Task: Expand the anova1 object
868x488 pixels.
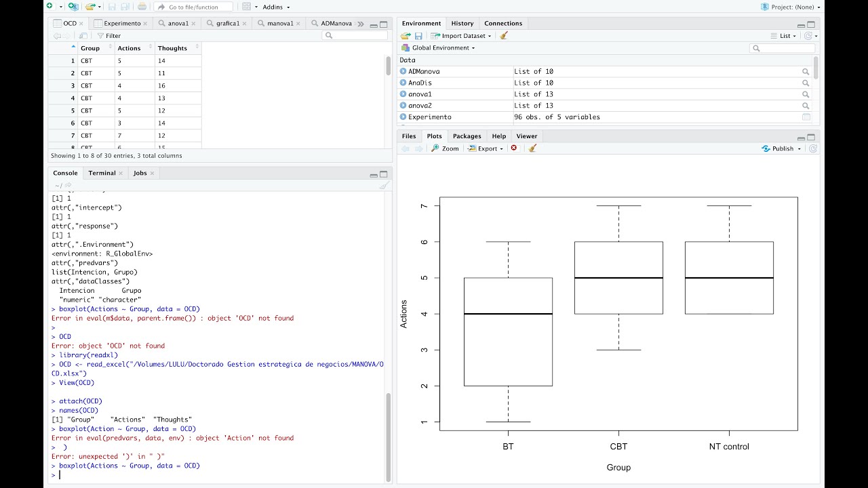Action: click(403, 94)
